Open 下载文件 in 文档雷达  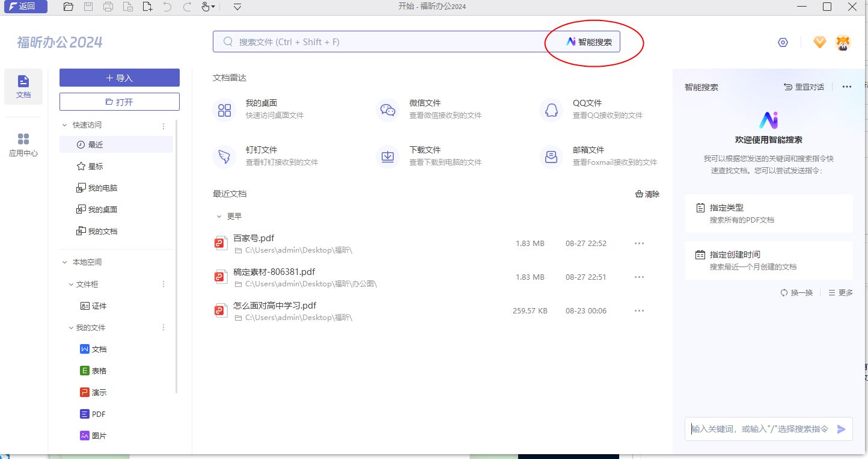tap(429, 156)
